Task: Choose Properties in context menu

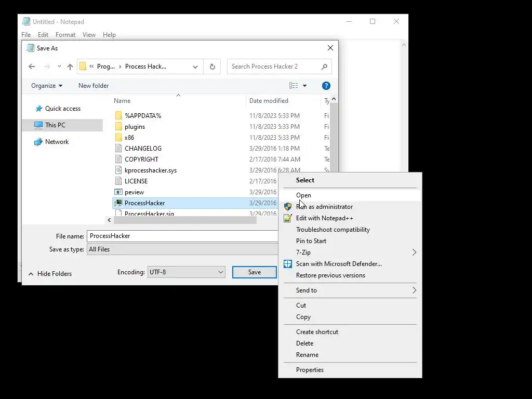Action: 350,370
